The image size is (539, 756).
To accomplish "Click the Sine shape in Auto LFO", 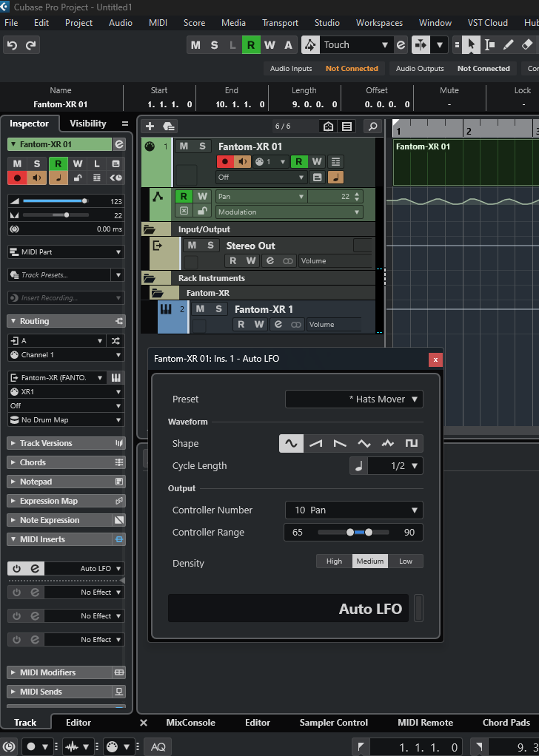I will pyautogui.click(x=292, y=443).
